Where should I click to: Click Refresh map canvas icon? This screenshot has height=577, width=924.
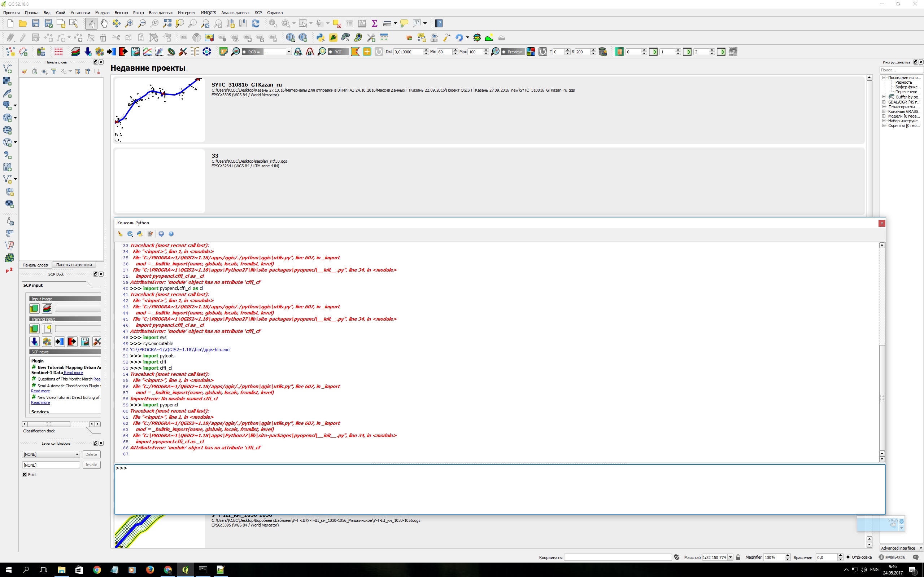pyautogui.click(x=256, y=24)
